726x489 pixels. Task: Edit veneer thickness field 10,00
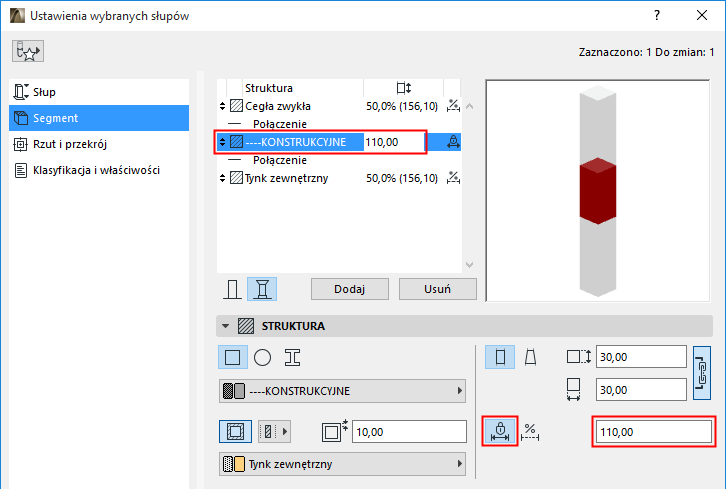pyautogui.click(x=409, y=432)
